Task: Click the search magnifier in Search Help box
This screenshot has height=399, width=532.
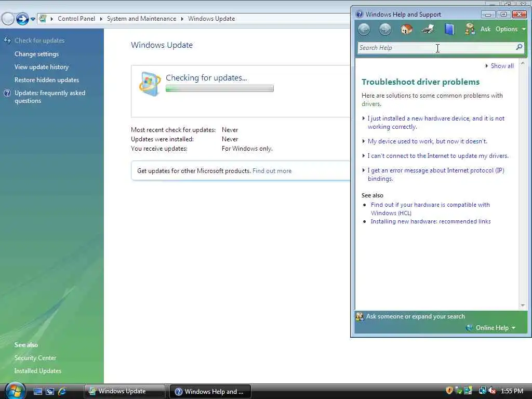Action: tap(519, 47)
